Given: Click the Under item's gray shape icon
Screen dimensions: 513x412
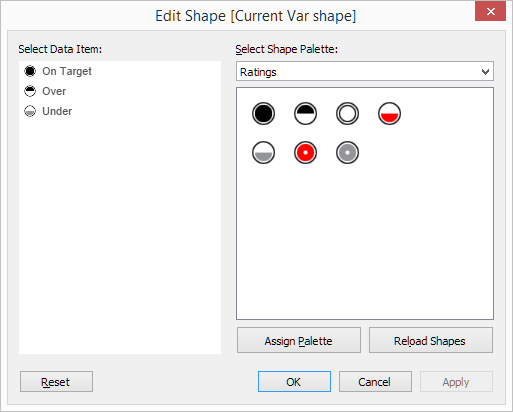Looking at the screenshot, I should point(30,111).
